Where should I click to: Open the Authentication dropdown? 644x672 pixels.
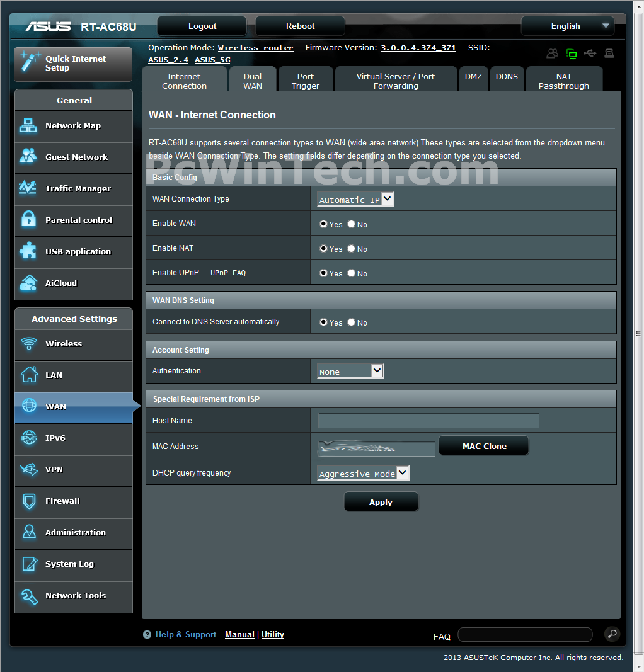pos(350,371)
